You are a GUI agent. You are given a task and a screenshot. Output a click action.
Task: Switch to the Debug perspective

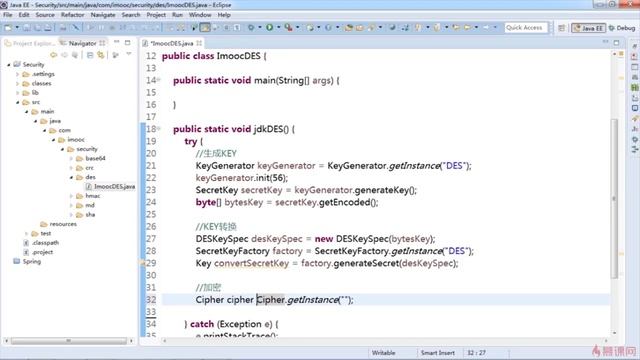622,28
